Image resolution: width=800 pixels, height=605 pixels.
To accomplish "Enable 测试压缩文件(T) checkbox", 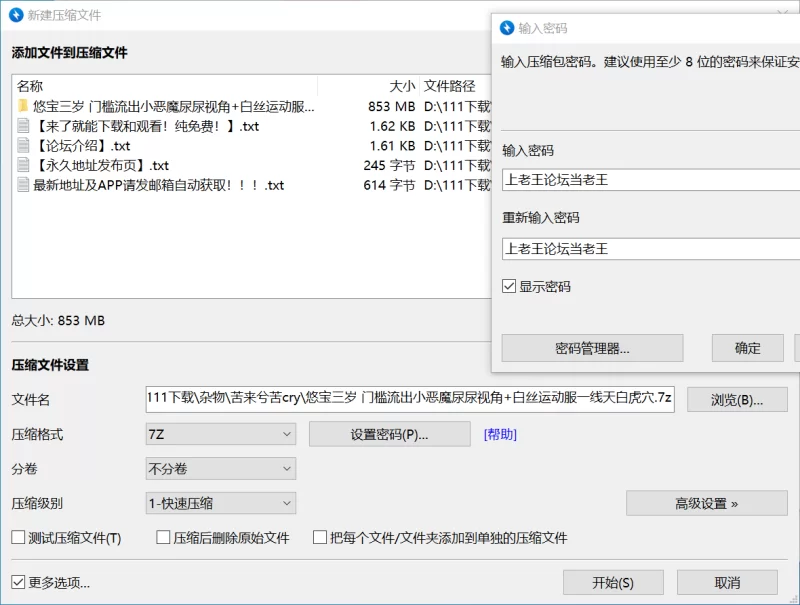I will pyautogui.click(x=18, y=537).
